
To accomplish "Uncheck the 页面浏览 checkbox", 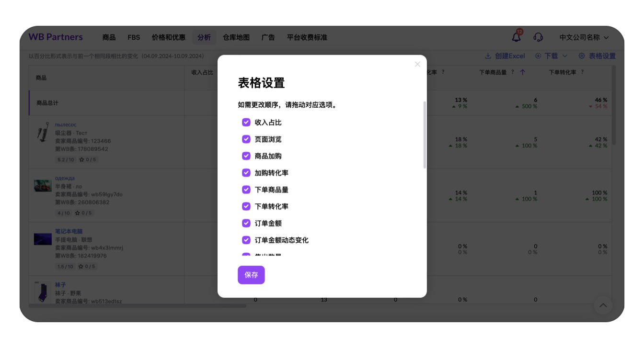I will [x=246, y=139].
